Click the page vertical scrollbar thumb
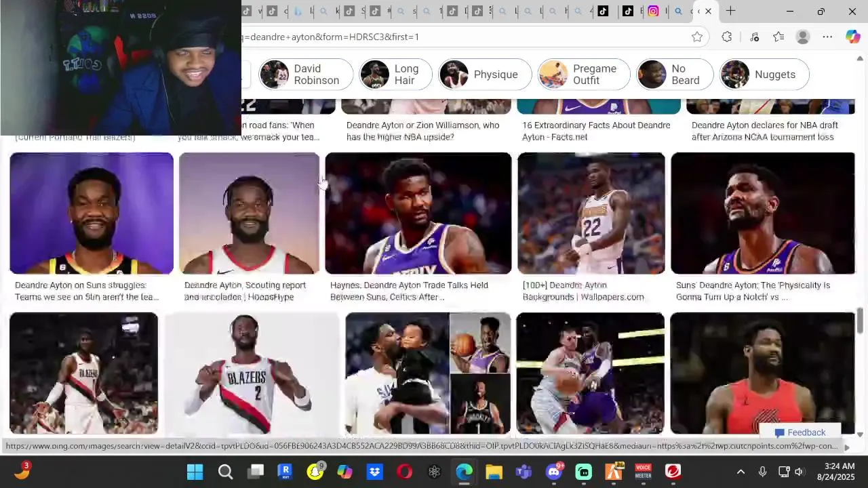This screenshot has width=868, height=488. point(860,320)
